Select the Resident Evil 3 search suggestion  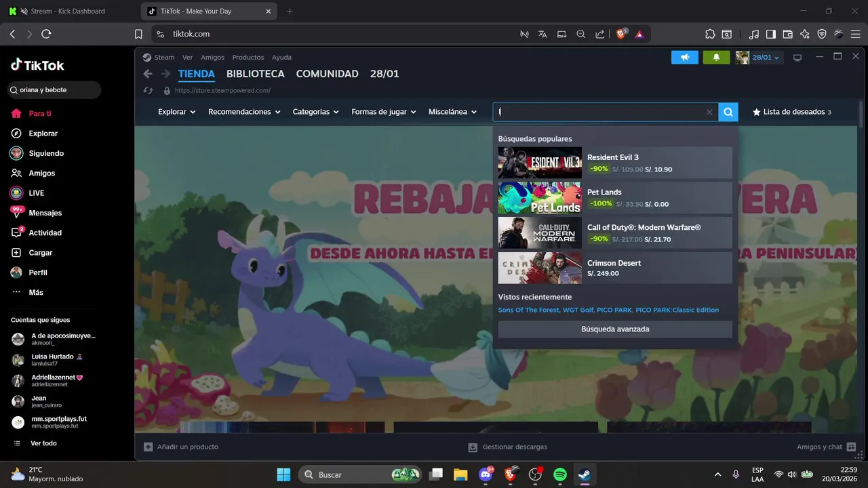pos(615,163)
